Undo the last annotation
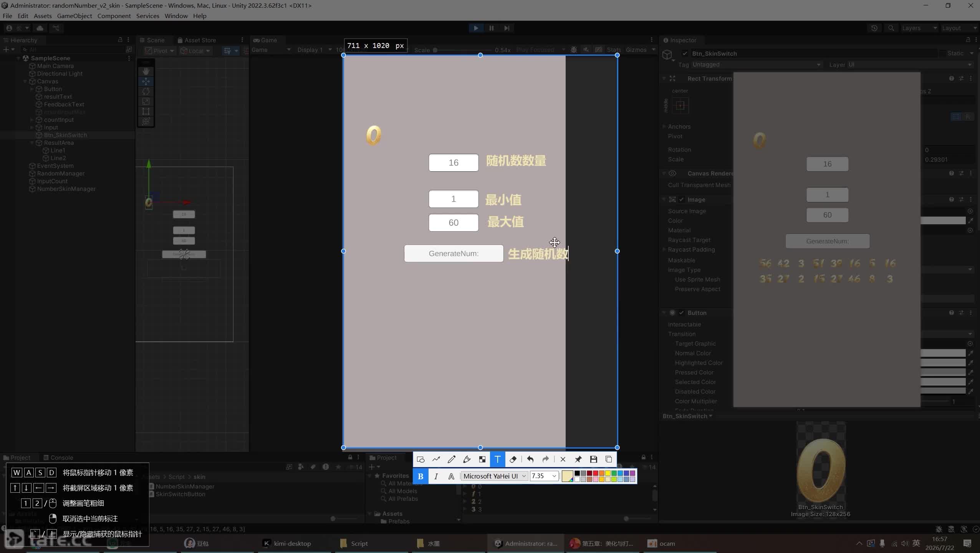This screenshot has width=980, height=553. (530, 459)
